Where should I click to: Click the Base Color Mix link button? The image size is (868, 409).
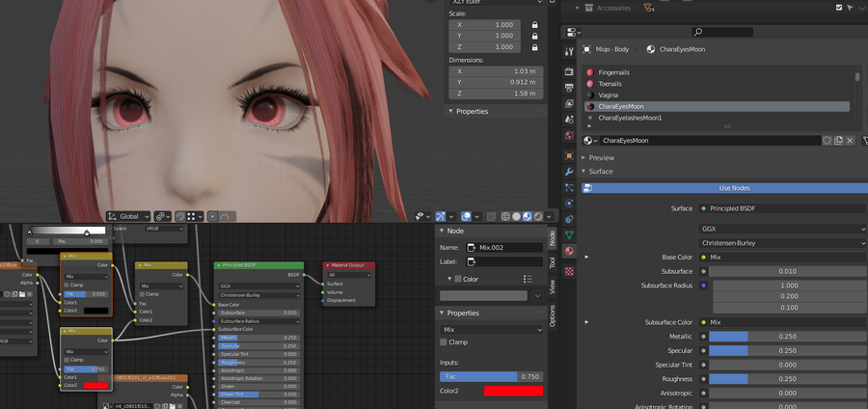coord(782,258)
